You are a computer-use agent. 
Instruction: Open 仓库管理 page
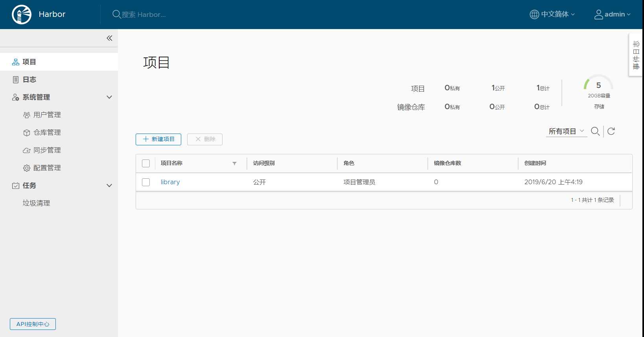pos(47,133)
